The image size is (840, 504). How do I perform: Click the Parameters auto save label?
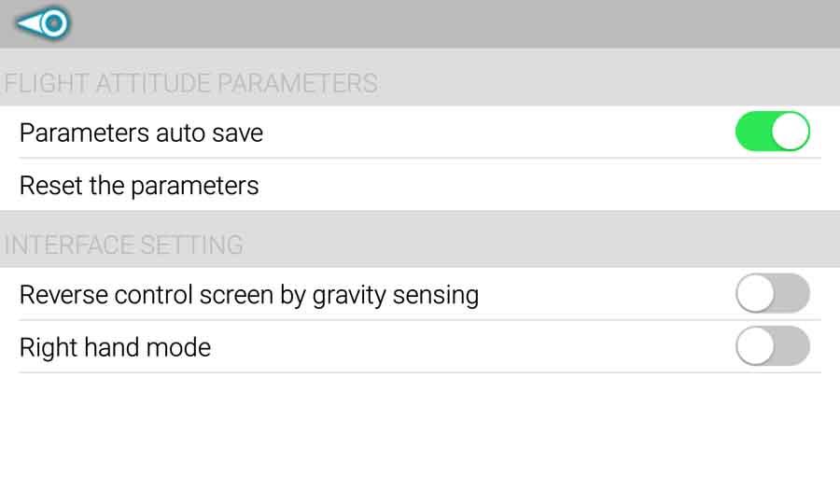click(141, 133)
